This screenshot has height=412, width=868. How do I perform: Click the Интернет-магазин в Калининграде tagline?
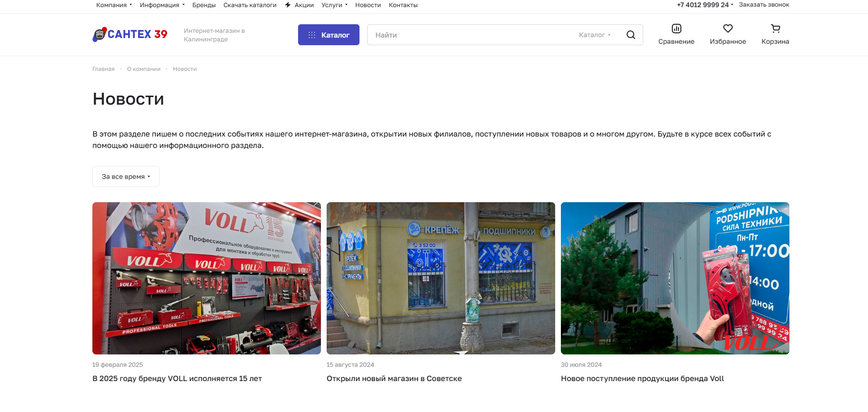[214, 35]
